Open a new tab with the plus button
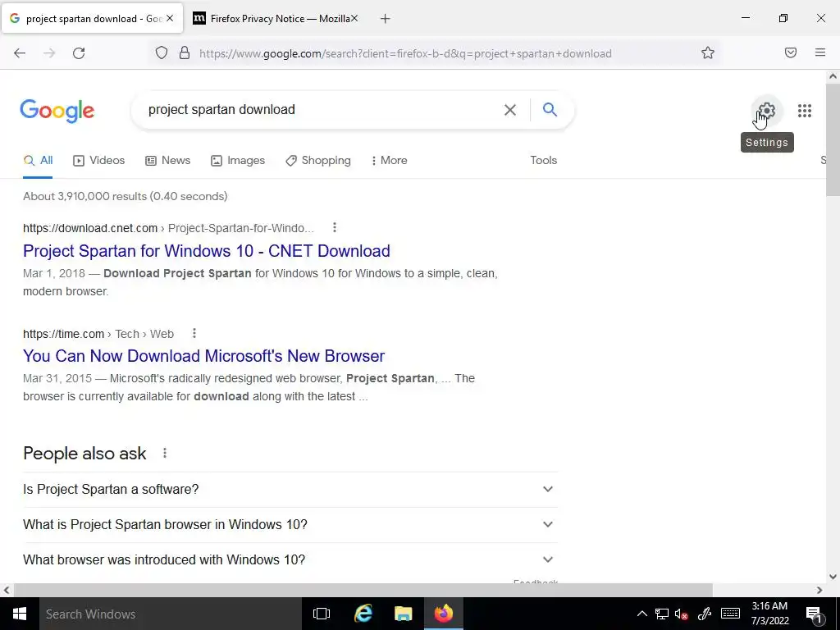 386,19
